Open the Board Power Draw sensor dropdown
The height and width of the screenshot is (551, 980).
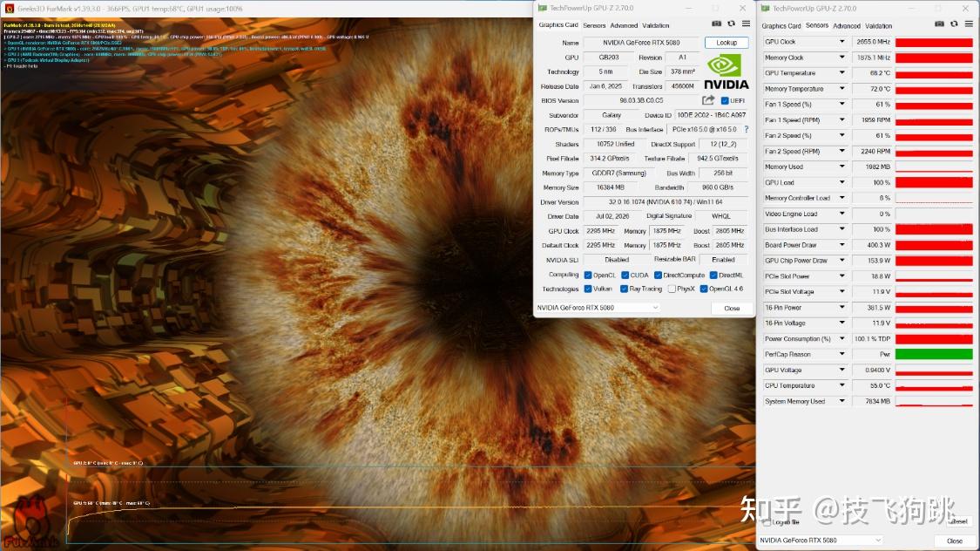tap(841, 244)
